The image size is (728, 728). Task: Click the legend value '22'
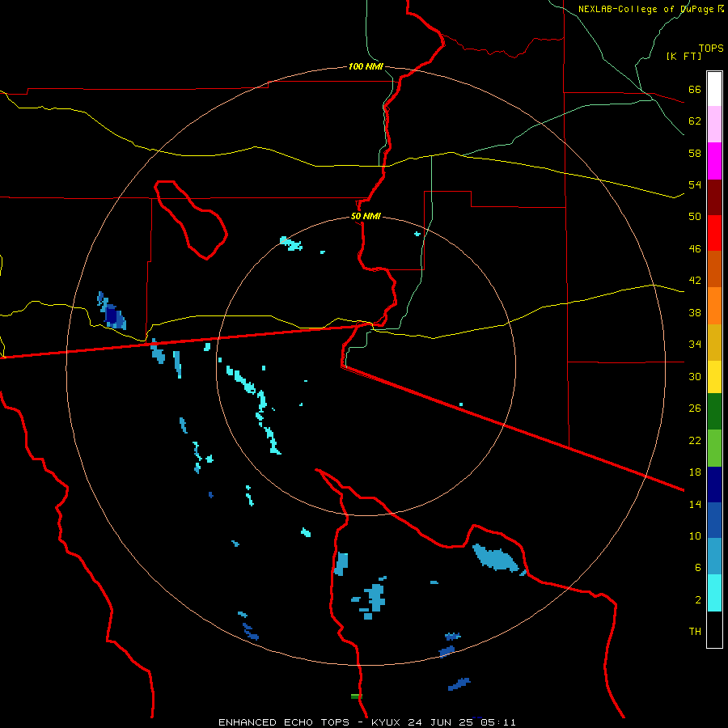click(x=695, y=440)
